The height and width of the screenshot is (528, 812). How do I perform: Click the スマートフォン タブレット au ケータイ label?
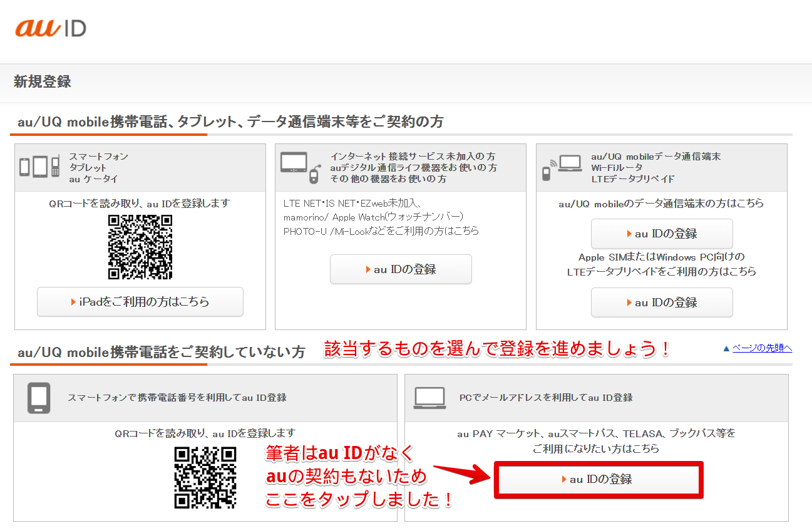coord(99,168)
